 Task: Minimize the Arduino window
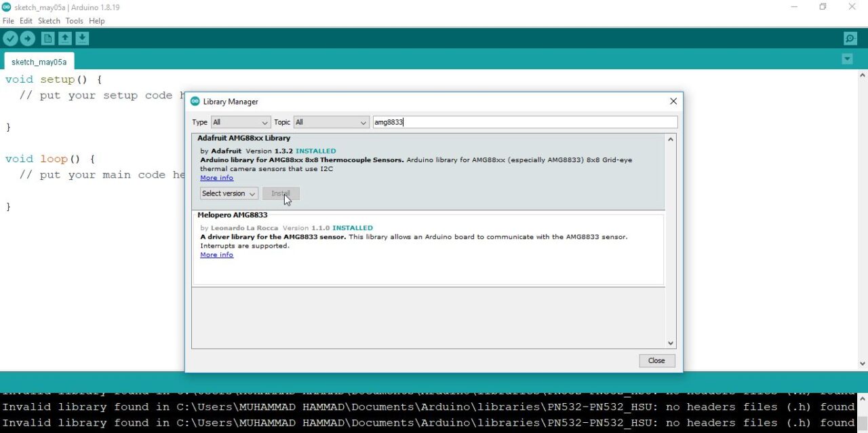794,7
